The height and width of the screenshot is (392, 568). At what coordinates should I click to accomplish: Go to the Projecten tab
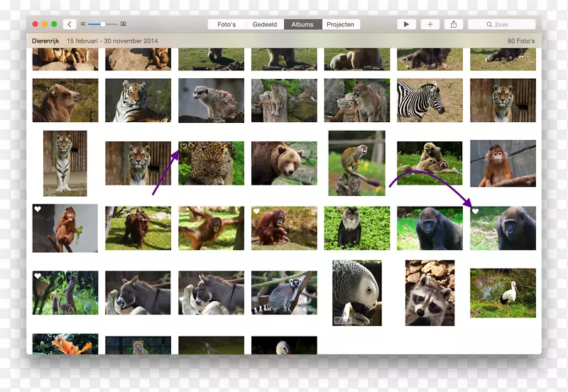coord(341,24)
